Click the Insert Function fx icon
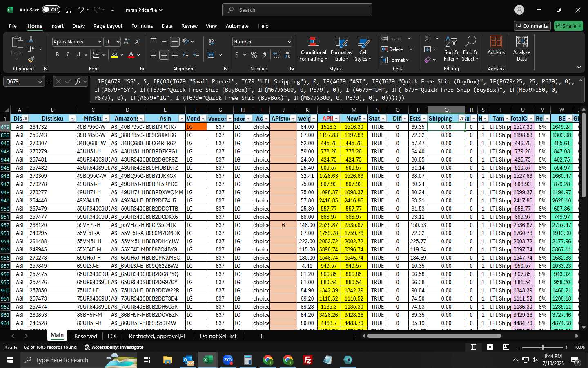The width and height of the screenshot is (588, 368). coord(78,81)
